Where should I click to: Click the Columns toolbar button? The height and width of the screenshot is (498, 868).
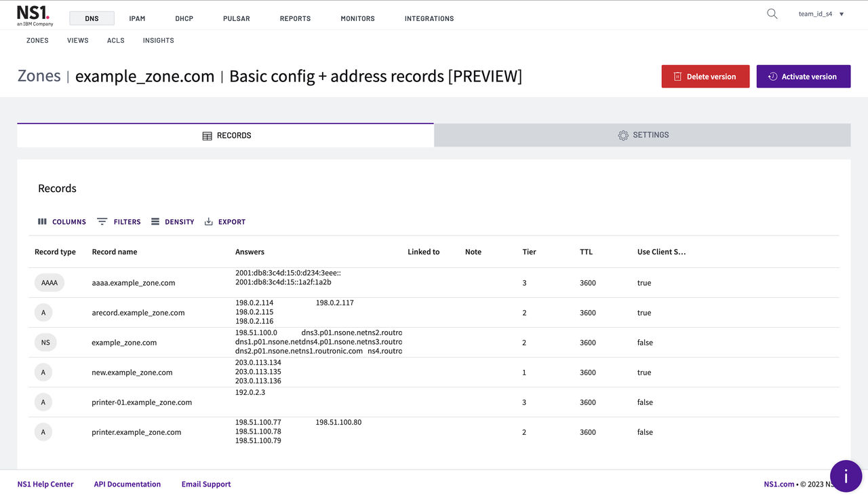pos(62,222)
